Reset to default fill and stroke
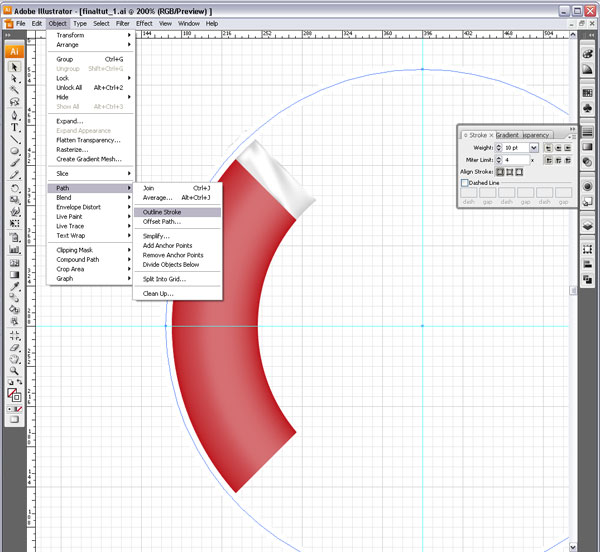The image size is (600, 552). click(11, 382)
